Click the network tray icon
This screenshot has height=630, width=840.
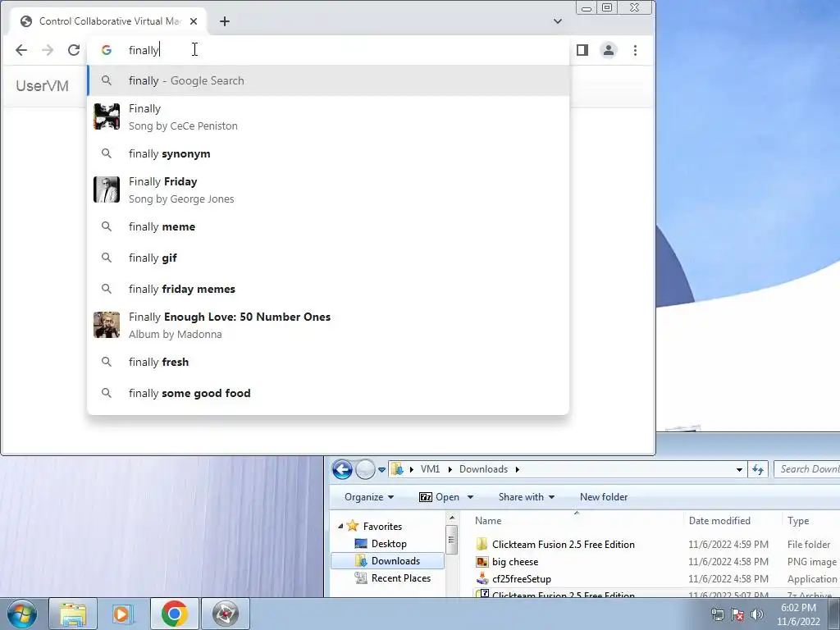point(717,614)
